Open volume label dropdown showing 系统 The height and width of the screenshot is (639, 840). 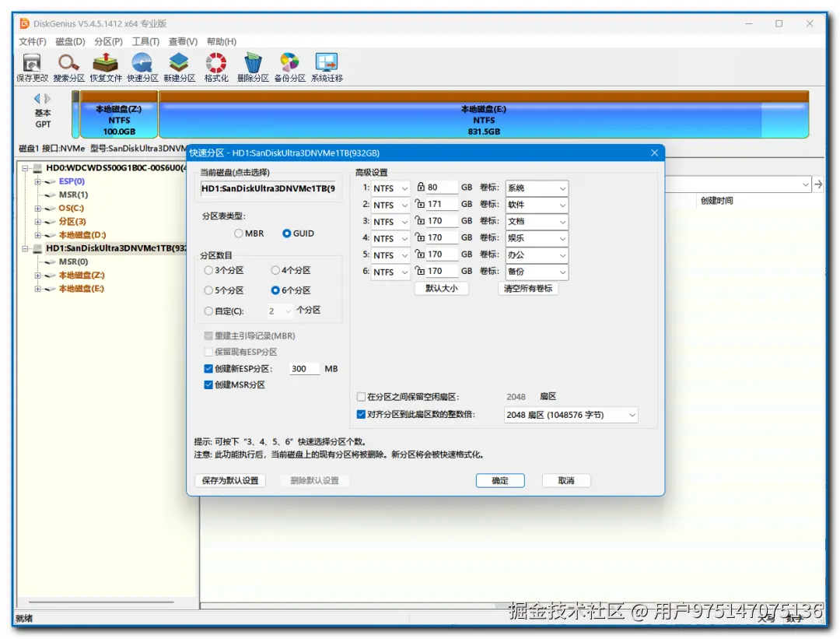[537, 188]
